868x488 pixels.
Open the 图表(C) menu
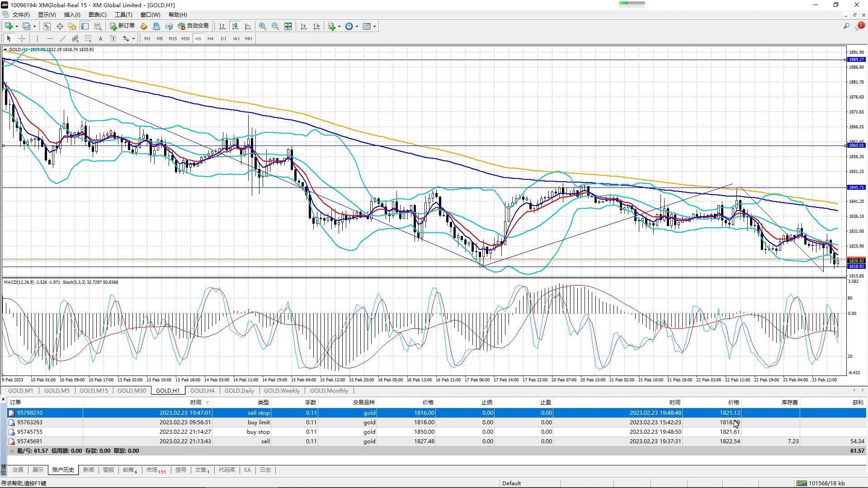pyautogui.click(x=97, y=15)
